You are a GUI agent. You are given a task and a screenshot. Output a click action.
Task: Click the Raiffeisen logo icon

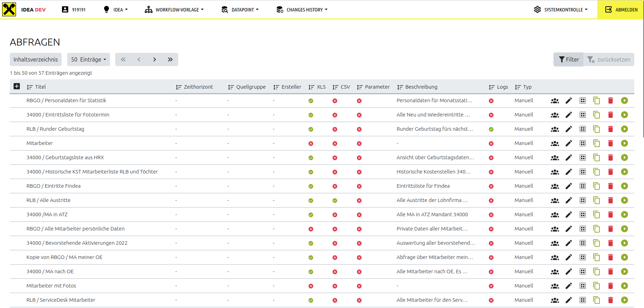coord(9,9)
